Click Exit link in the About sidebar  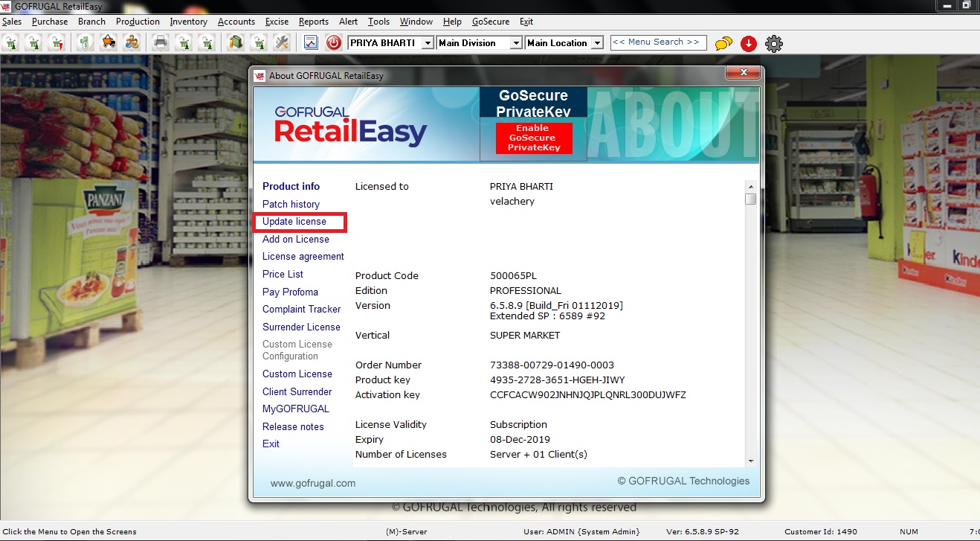[271, 444]
